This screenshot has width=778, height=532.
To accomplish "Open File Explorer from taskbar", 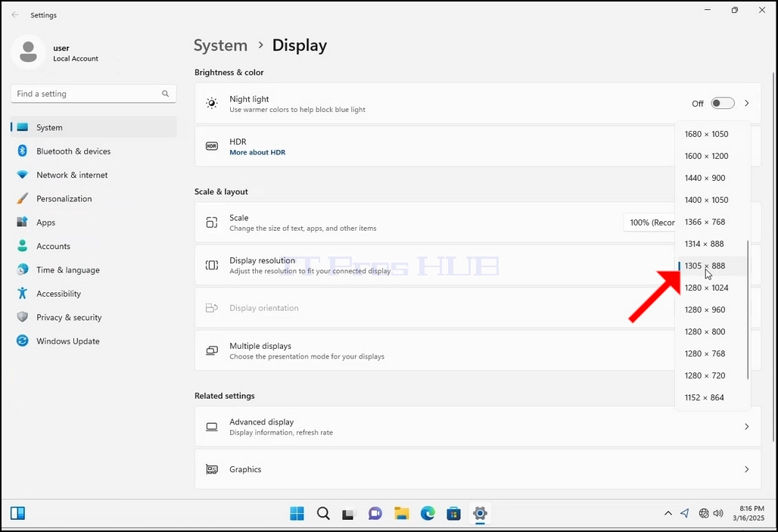I will (401, 513).
